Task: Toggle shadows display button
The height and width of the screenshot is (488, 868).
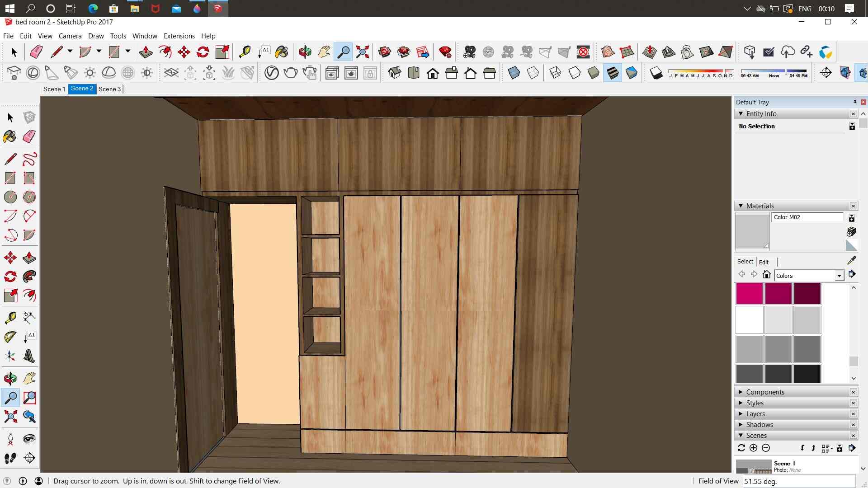Action: tap(656, 73)
